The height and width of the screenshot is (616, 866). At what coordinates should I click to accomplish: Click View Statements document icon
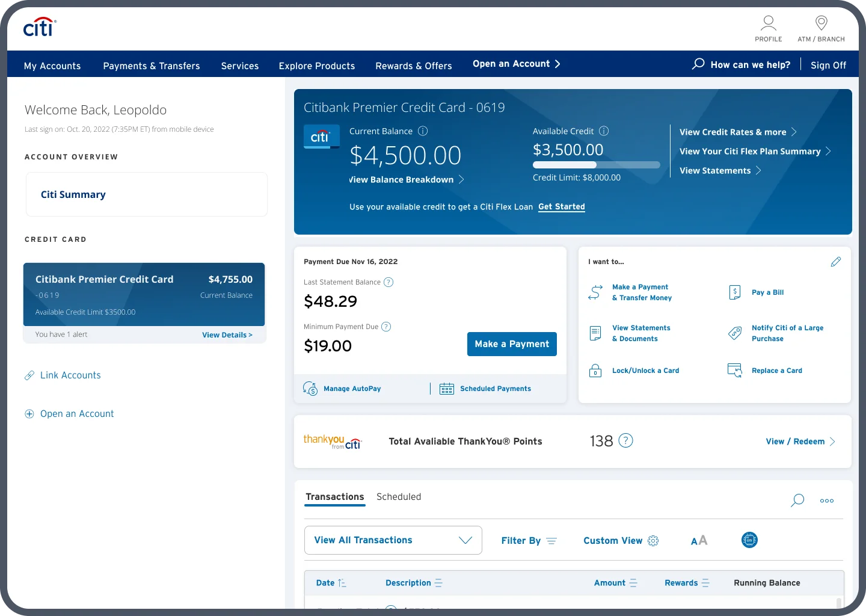[595, 333]
